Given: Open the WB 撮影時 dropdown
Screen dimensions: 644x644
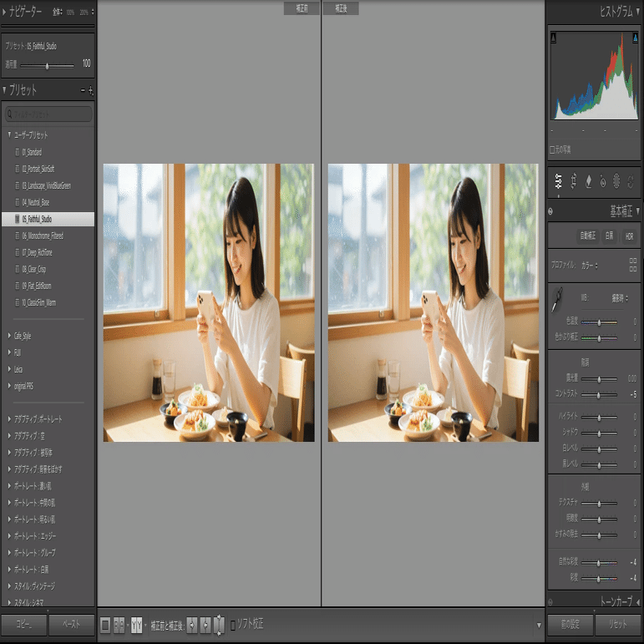Looking at the screenshot, I should [620, 298].
